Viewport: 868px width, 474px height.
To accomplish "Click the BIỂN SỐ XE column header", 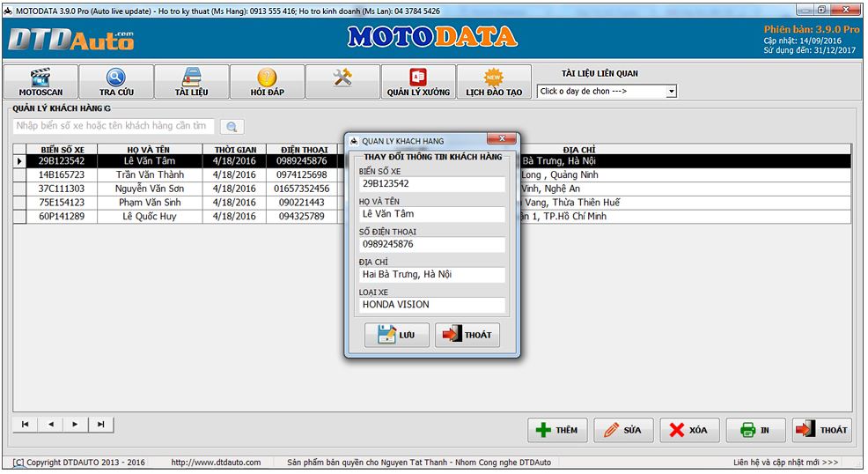I will (62, 150).
